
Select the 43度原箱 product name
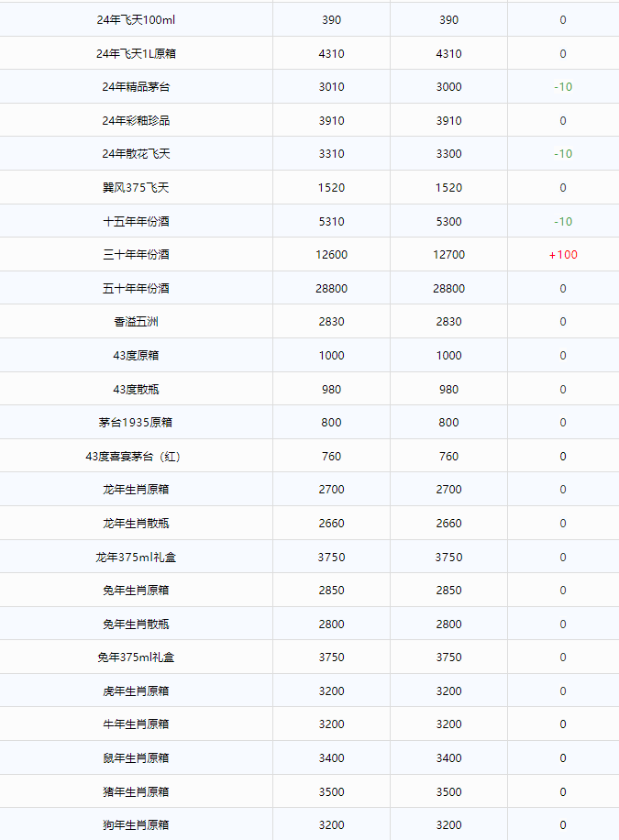pyautogui.click(x=136, y=355)
